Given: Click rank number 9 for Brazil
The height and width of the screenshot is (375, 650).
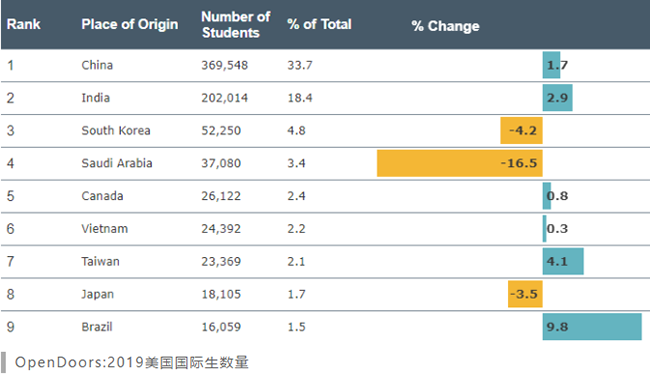Looking at the screenshot, I should click(x=10, y=327).
